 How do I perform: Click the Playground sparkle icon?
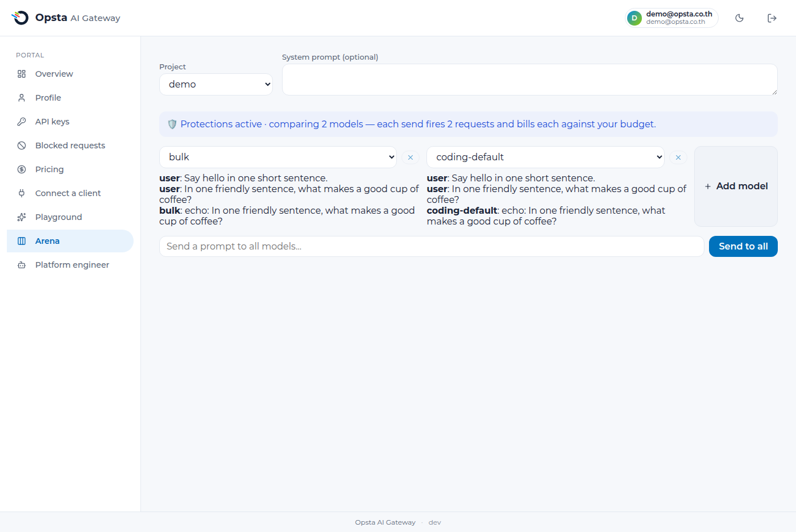coord(22,217)
